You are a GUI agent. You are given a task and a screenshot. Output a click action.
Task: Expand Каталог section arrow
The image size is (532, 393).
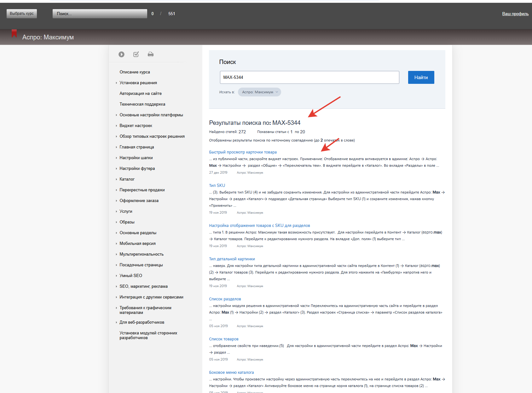click(116, 179)
